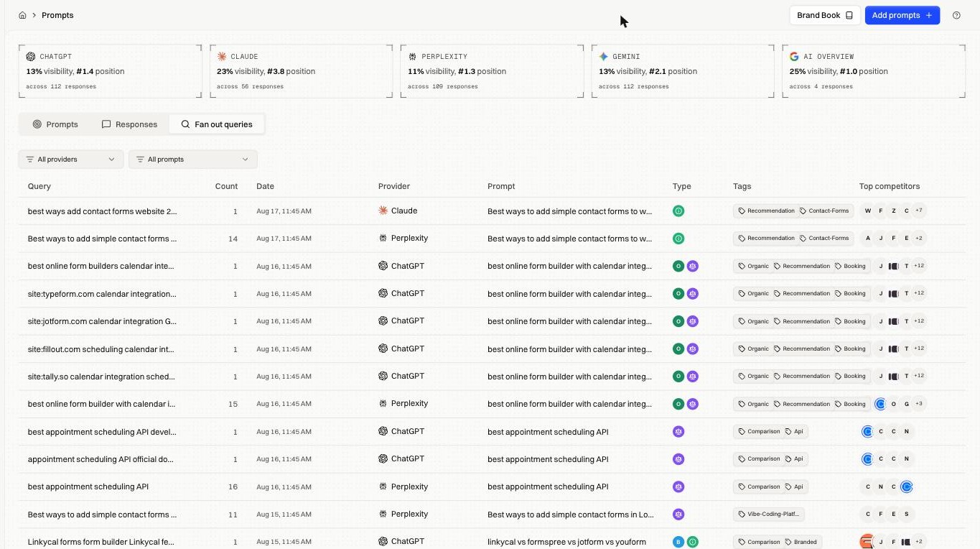Click ChatGPT icon in the Linkycal forms row

(383, 541)
